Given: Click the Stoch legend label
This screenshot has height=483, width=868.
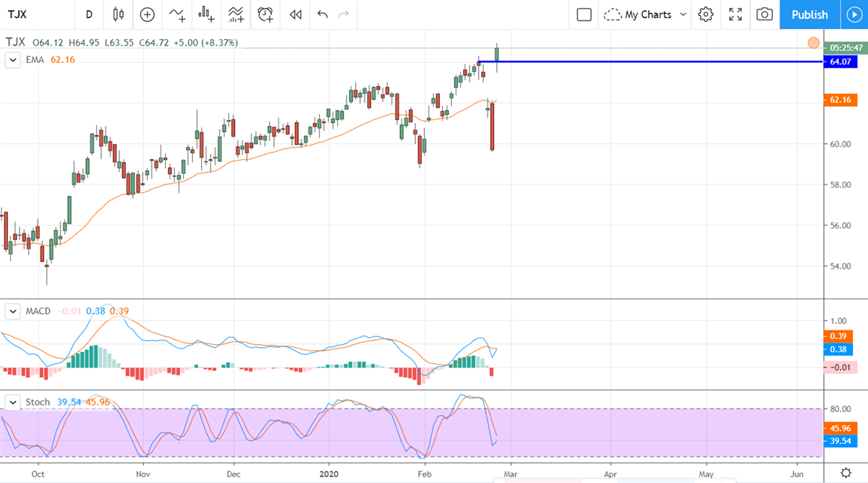Looking at the screenshot, I should click(38, 402).
